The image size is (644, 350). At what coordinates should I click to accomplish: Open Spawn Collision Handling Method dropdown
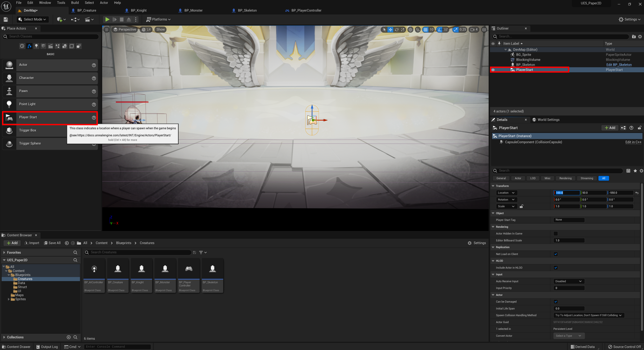[x=588, y=315]
